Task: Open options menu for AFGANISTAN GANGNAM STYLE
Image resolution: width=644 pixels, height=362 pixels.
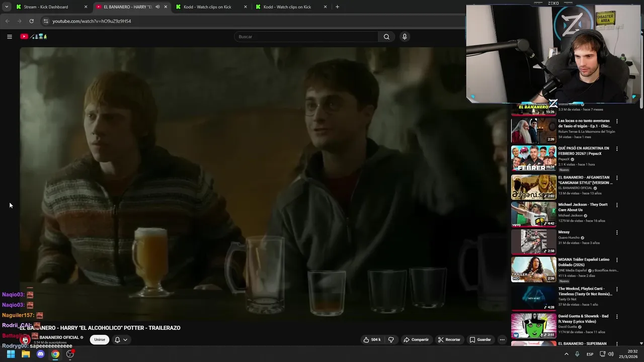Action: pyautogui.click(x=617, y=177)
